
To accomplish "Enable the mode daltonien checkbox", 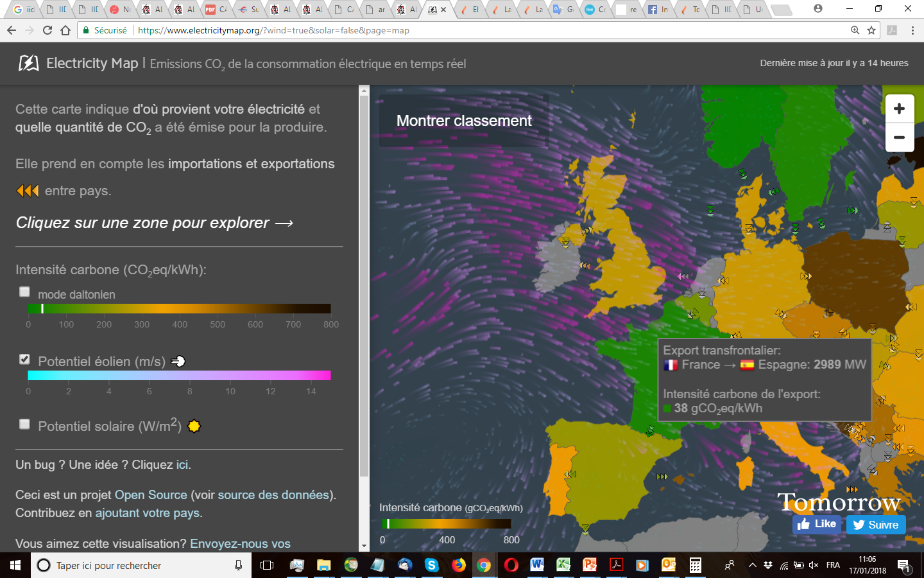I will (x=24, y=292).
